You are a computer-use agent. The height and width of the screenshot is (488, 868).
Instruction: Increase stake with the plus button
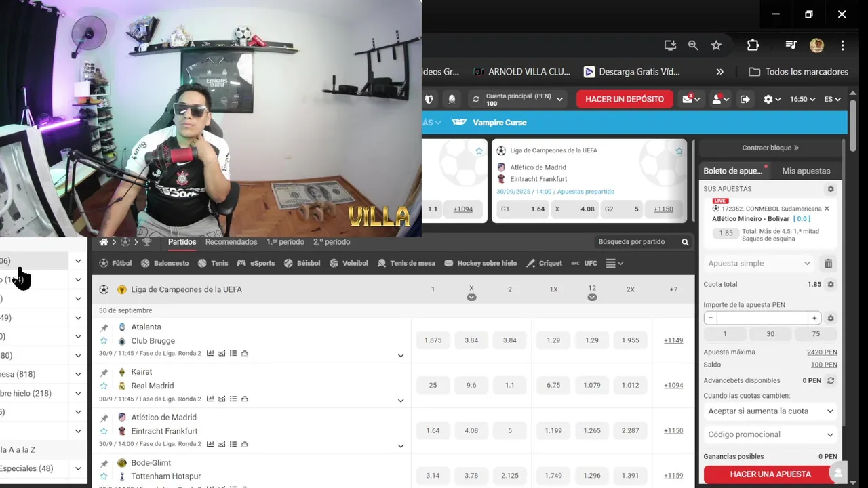(814, 318)
